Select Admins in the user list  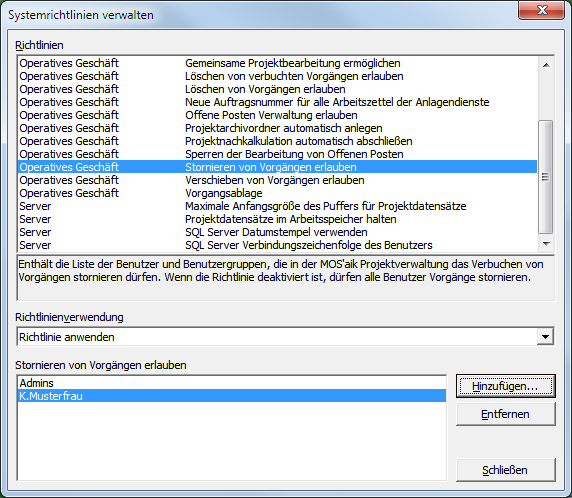pos(232,383)
